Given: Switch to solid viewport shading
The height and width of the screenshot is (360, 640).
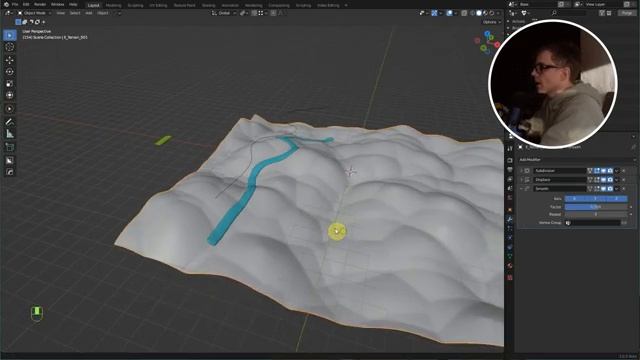Looking at the screenshot, I should point(479,13).
